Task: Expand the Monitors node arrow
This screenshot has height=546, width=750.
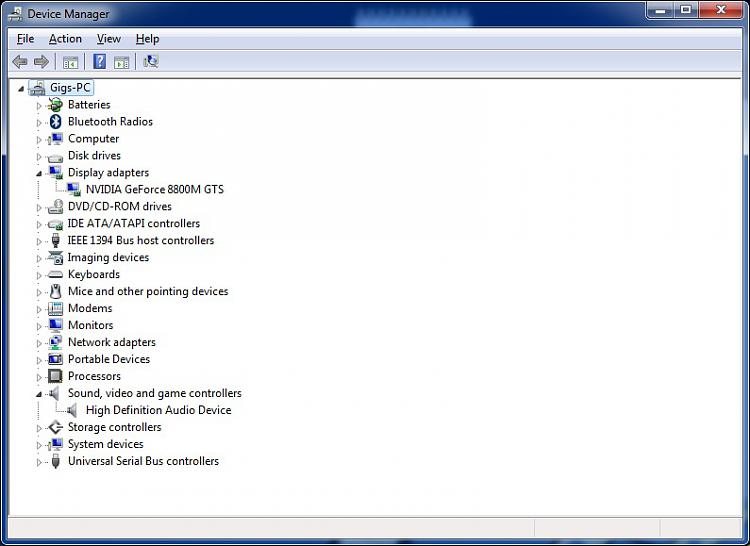Action: [x=39, y=327]
